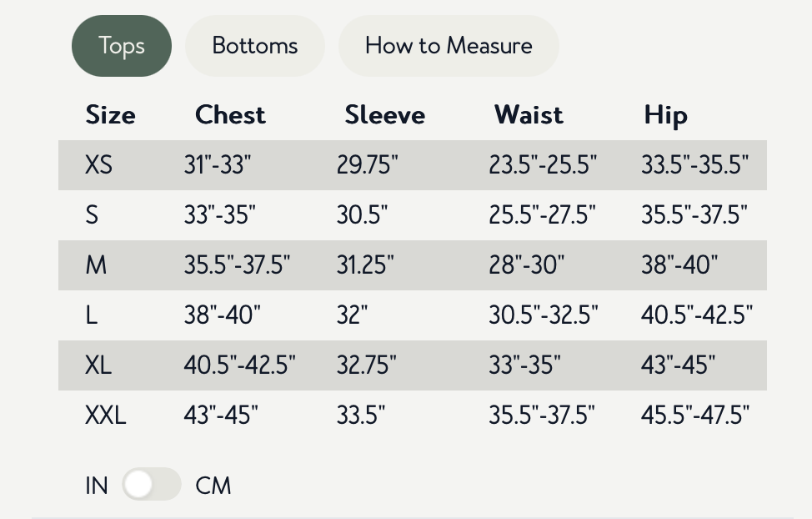Viewport: 812px width, 519px height.
Task: Click the 29.75" sleeve value for XS
Action: click(x=367, y=165)
